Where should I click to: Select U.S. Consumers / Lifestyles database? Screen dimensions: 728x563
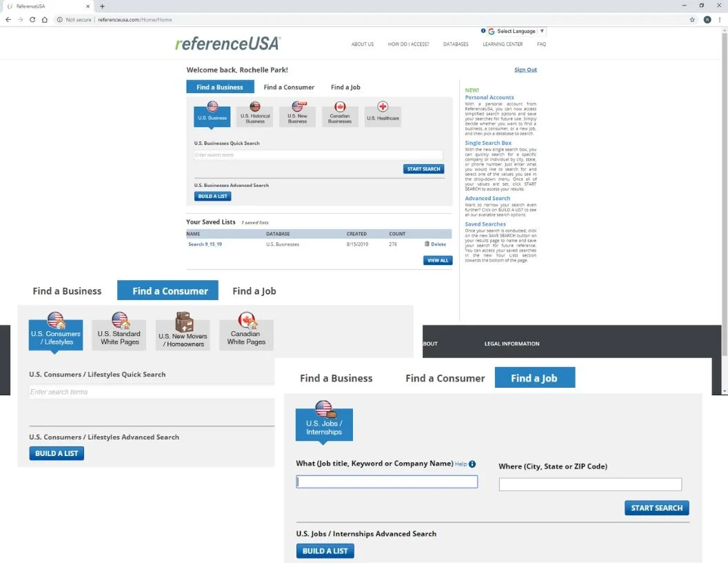pos(56,332)
